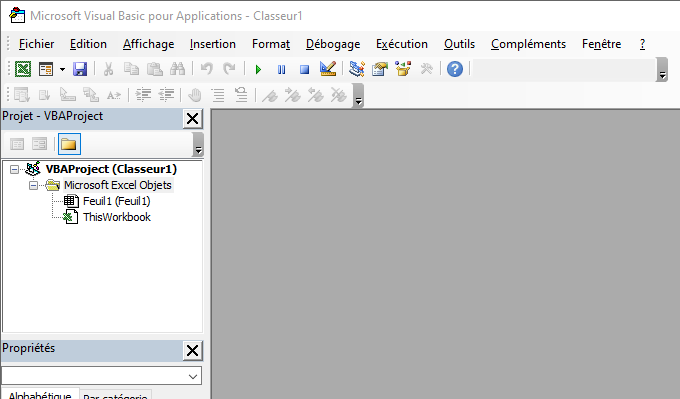Screen dimensions: 680x399
Task: Click Parameter Info edit icon
Action: (91, 95)
